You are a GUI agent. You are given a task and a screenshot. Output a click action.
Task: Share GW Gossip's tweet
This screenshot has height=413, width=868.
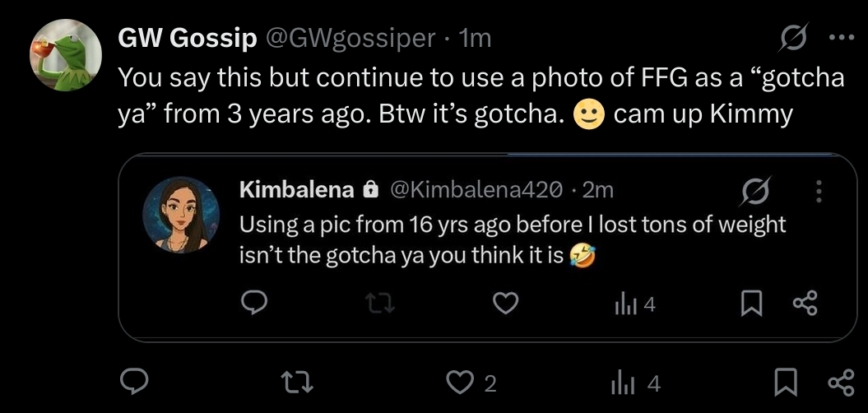[x=839, y=383]
